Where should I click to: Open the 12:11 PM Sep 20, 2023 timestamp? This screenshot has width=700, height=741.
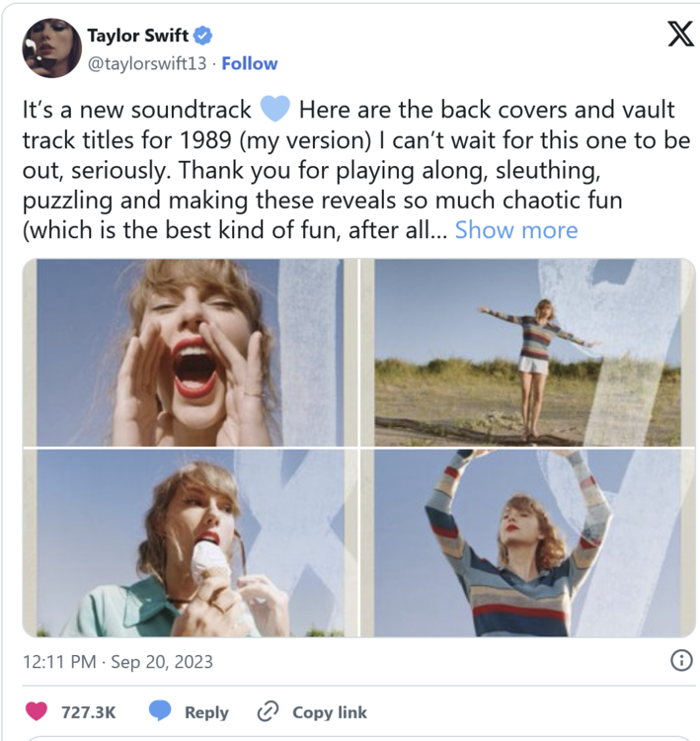point(117,661)
